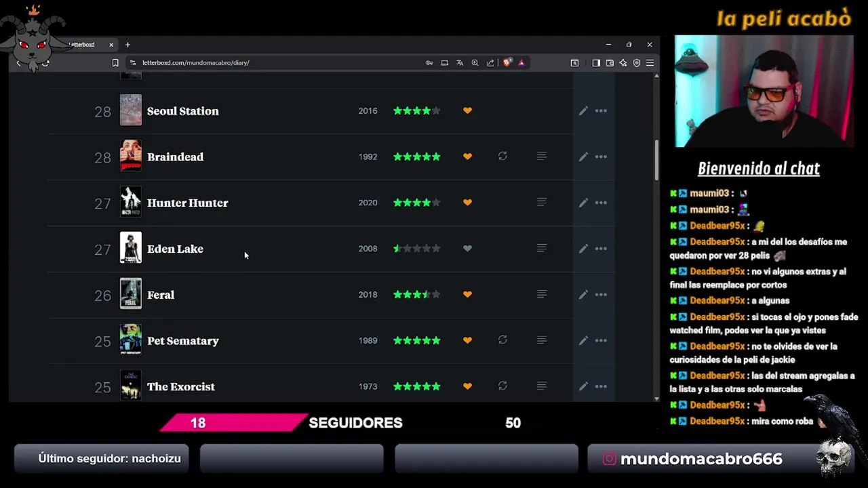Open the zoom magnifier icon in address bar
The width and height of the screenshot is (868, 488).
(475, 63)
